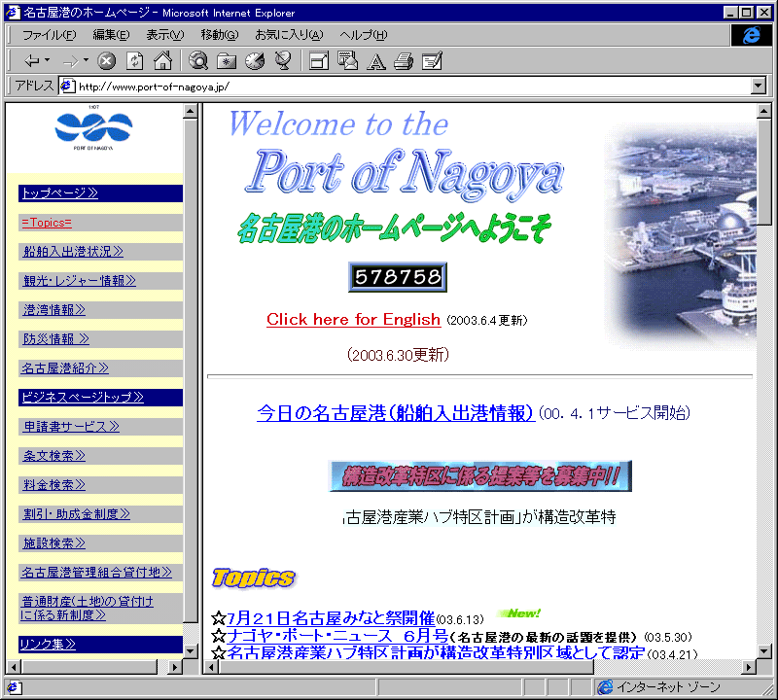The image size is (778, 700).
Task: Open the 防災情報≫ link
Action: tap(56, 339)
